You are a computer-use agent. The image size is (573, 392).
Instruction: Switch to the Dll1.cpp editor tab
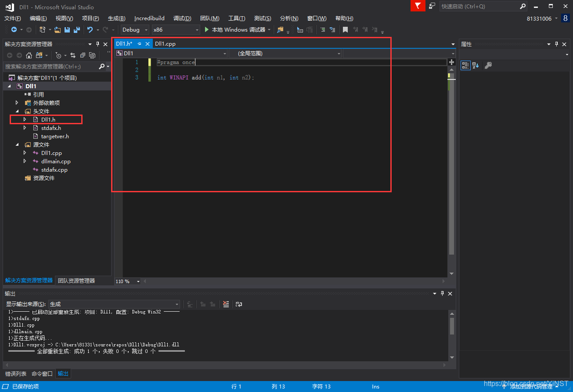click(x=166, y=44)
